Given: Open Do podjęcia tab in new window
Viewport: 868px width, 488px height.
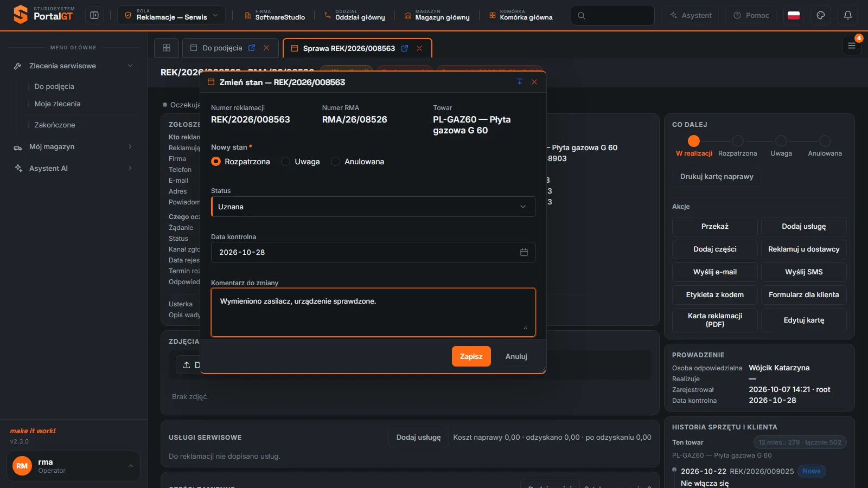Looking at the screenshot, I should (x=252, y=48).
